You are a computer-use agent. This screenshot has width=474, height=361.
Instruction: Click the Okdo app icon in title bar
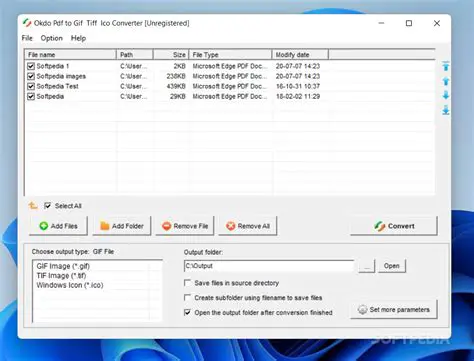[27, 23]
